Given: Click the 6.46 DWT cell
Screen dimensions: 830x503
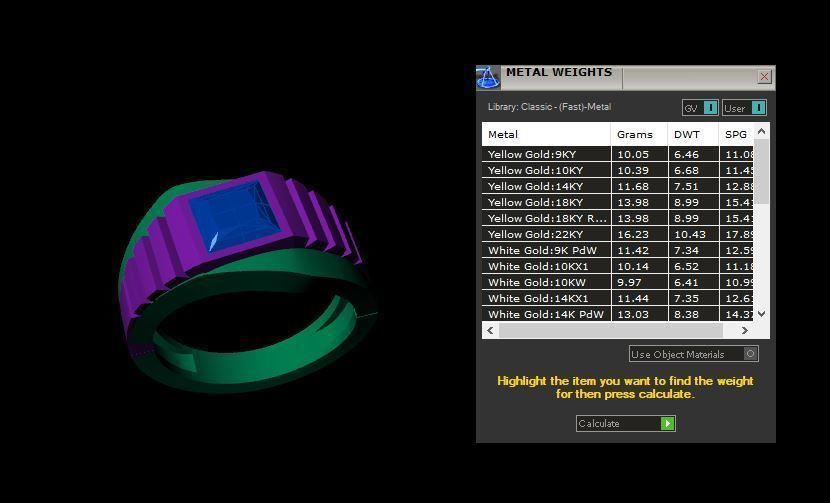Looking at the screenshot, I should (693, 154).
